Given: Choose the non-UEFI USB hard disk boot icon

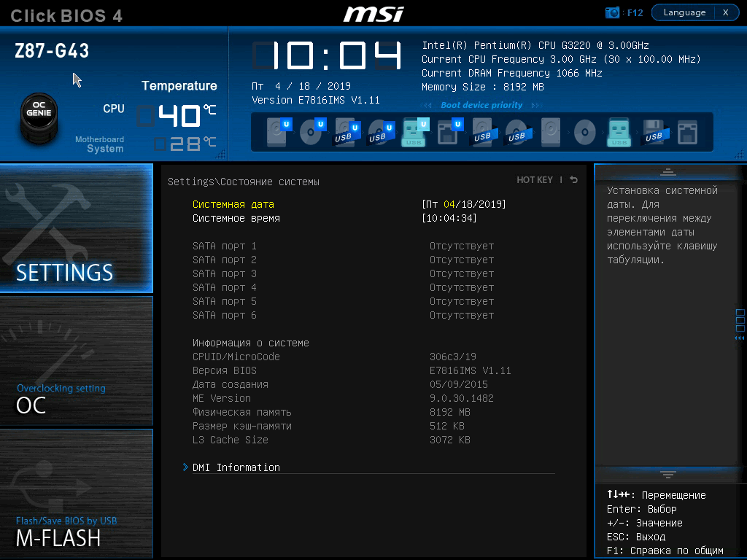Looking at the screenshot, I should 484,132.
